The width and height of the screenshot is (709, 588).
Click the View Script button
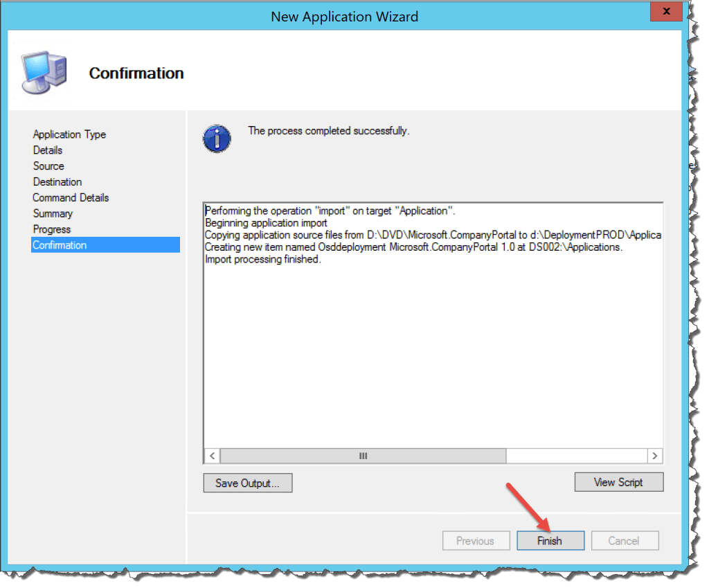point(618,481)
